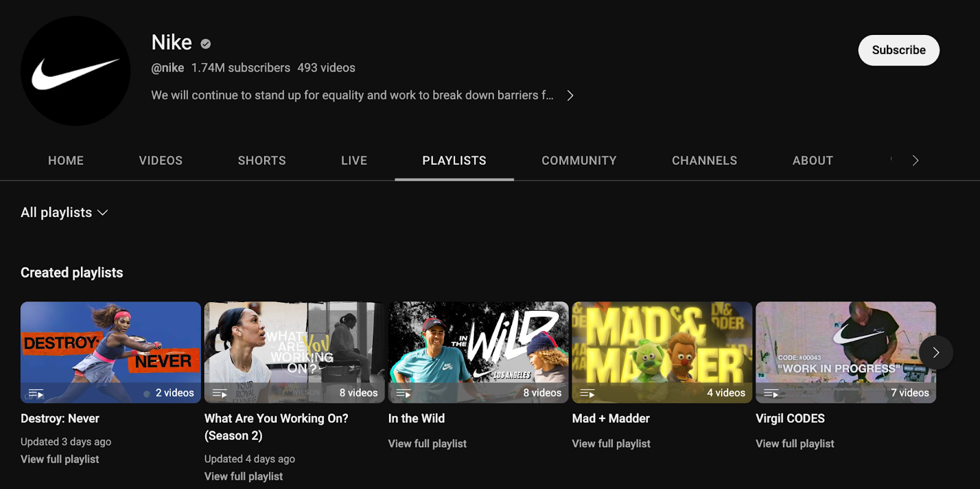This screenshot has height=489, width=980.
Task: Click the 2 videos count on Destroy: Never
Action: [175, 393]
